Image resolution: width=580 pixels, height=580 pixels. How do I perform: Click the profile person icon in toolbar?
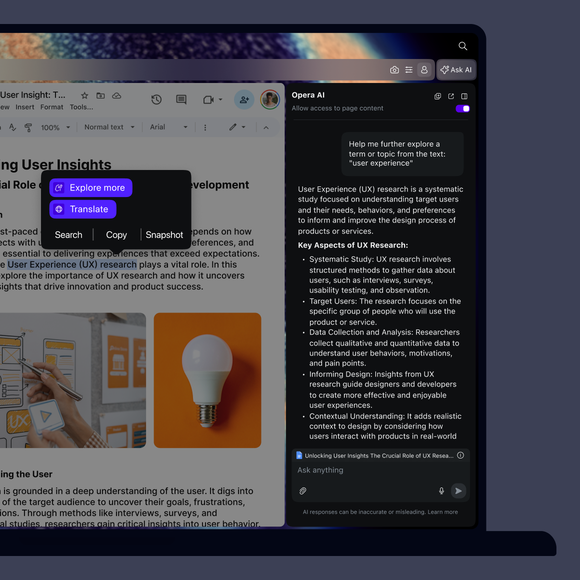424,70
